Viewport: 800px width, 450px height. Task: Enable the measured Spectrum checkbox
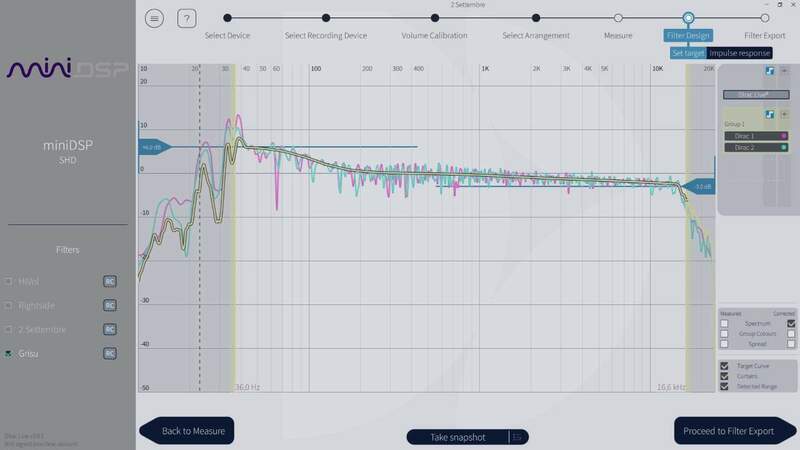pyautogui.click(x=725, y=323)
